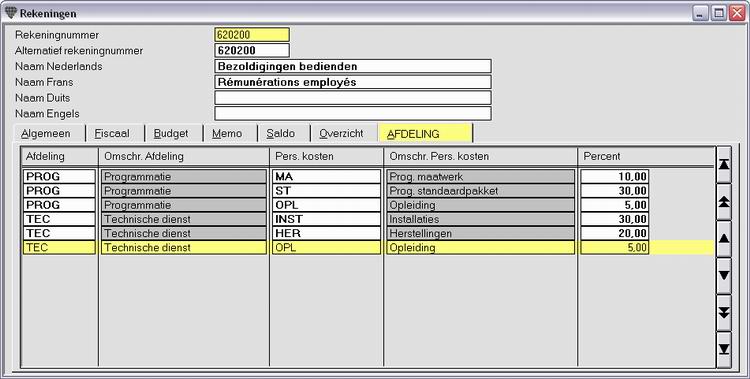Jump to first record navigation arrow
This screenshot has width=750, height=379.
(x=724, y=165)
